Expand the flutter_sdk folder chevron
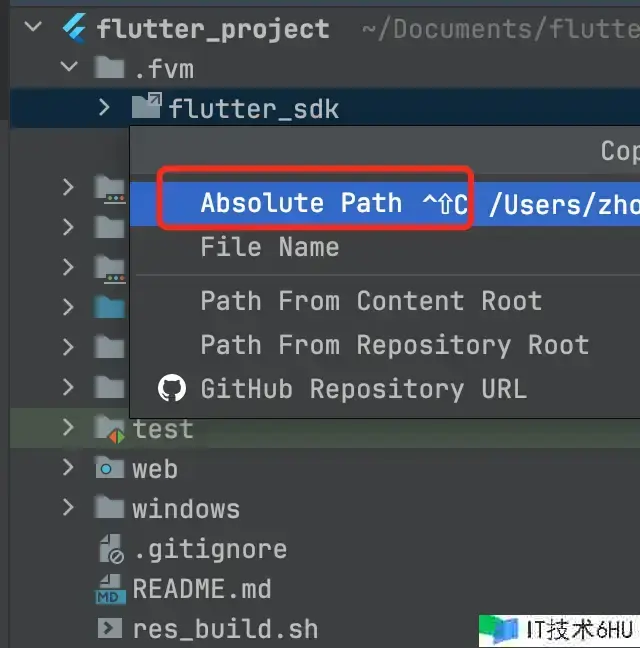640x648 pixels. coord(105,107)
